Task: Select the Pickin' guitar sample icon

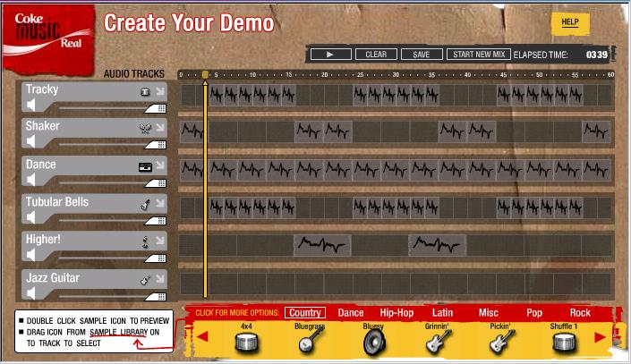Action: tap(501, 342)
